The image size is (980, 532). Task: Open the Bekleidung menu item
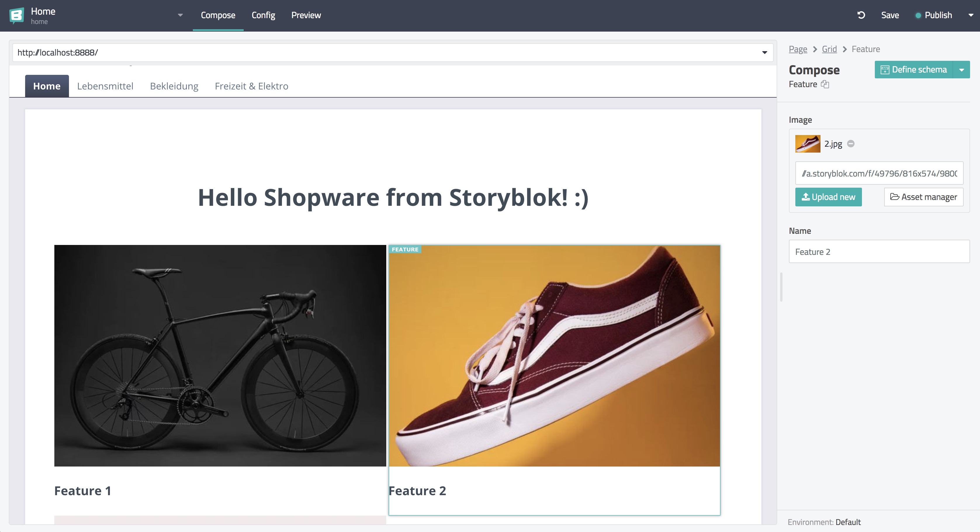(x=174, y=86)
